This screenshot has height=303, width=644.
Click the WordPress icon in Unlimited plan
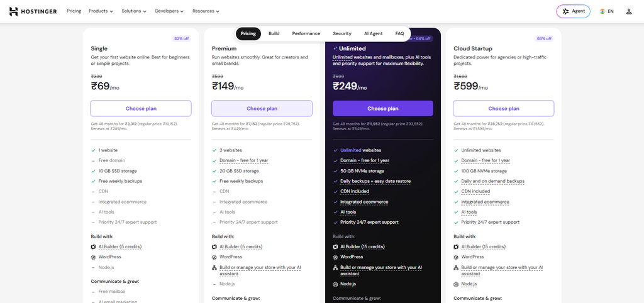335,257
